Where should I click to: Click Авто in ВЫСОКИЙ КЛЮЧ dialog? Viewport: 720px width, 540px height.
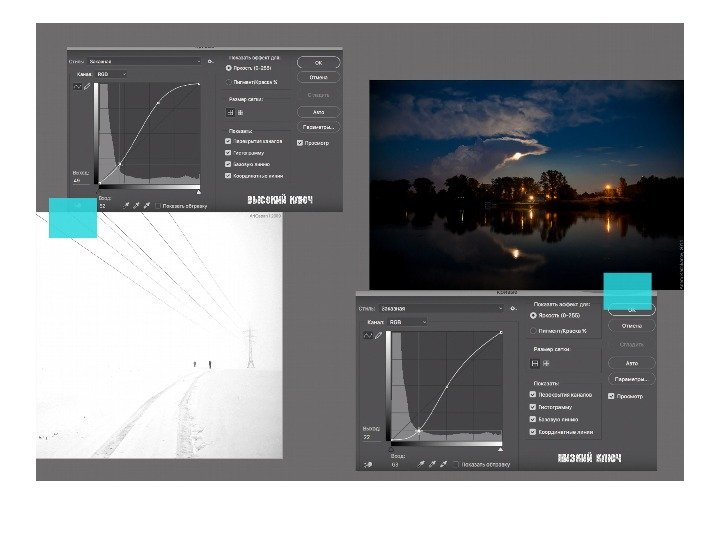point(319,112)
